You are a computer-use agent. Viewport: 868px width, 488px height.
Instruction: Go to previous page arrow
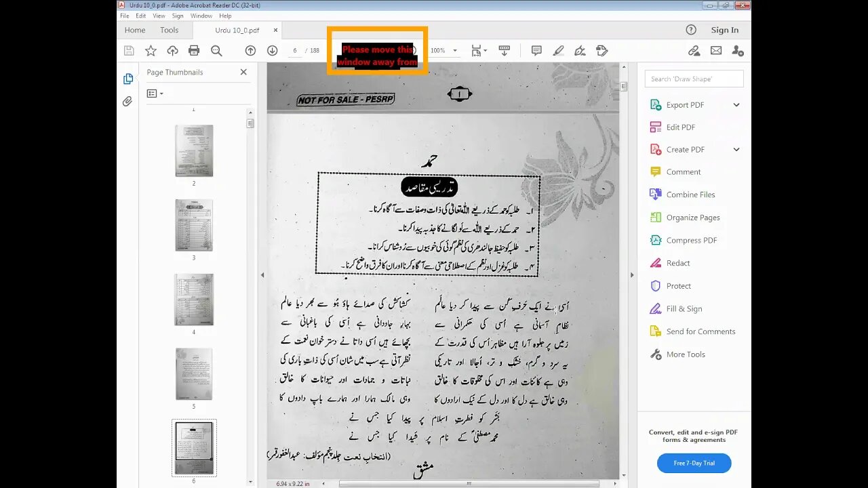pyautogui.click(x=250, y=51)
